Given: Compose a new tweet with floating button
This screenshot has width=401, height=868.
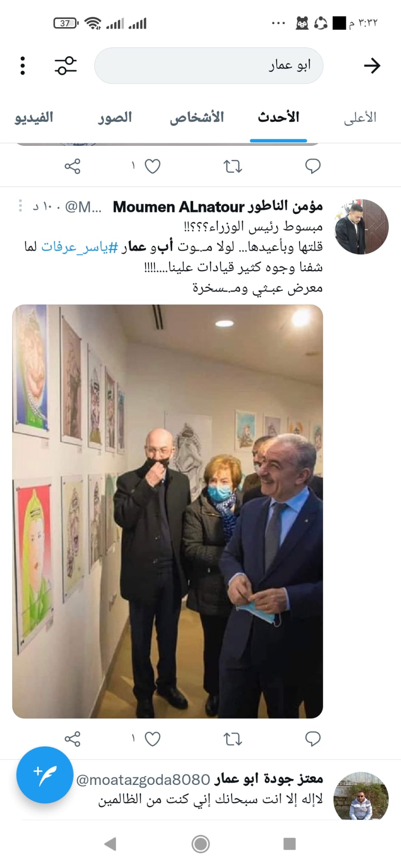Looking at the screenshot, I should (45, 774).
